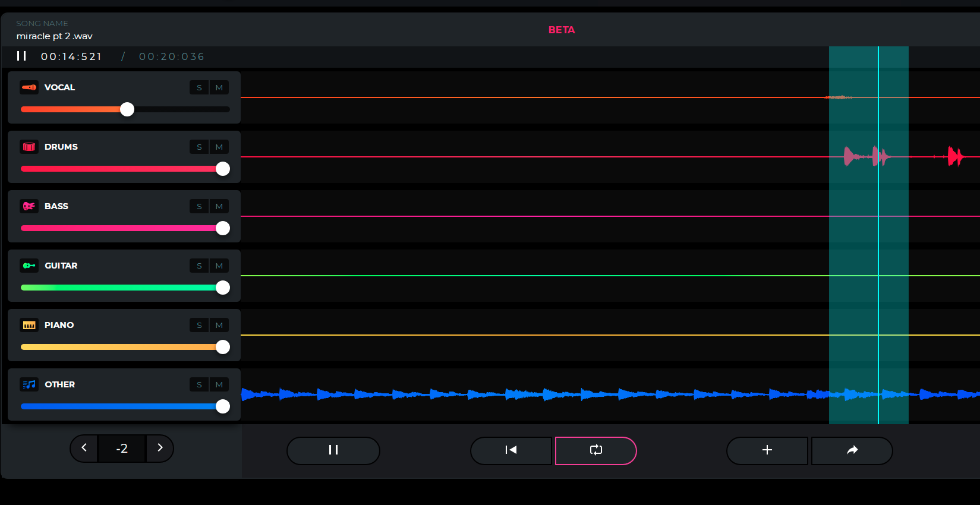Click the Other music notes icon

pos(29,384)
